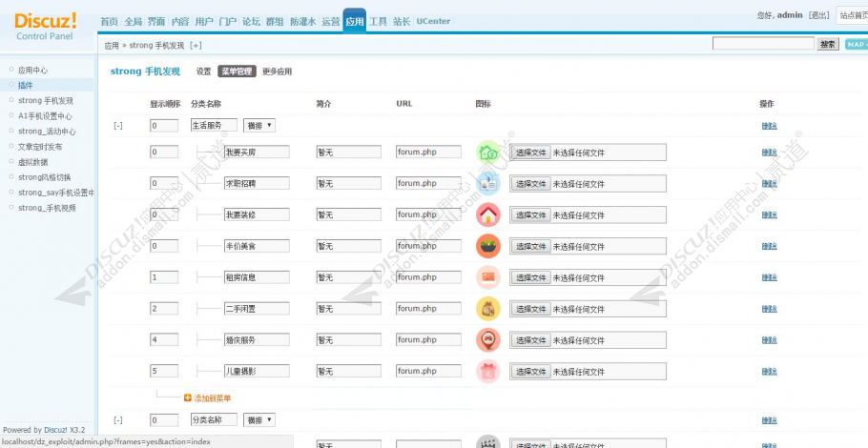The height and width of the screenshot is (448, 868).
Task: Delete the 生活服务 category
Action: point(769,126)
